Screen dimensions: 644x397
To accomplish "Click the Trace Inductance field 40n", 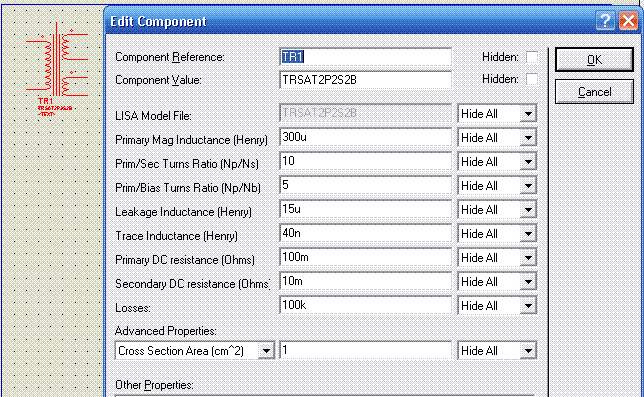I will pos(365,233).
